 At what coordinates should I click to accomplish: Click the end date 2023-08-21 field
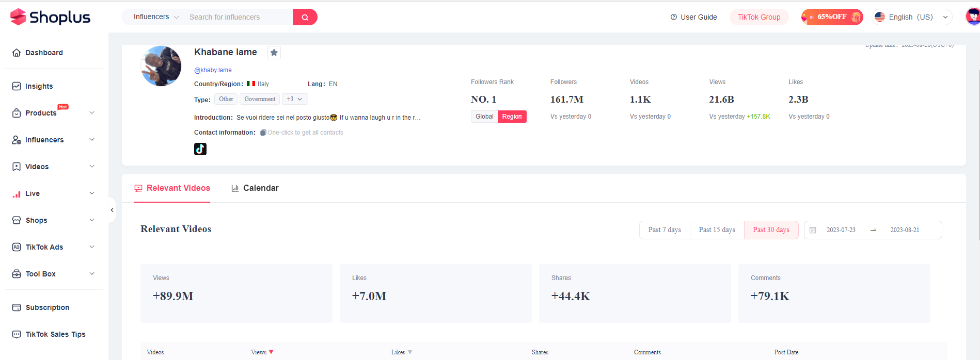(x=905, y=230)
